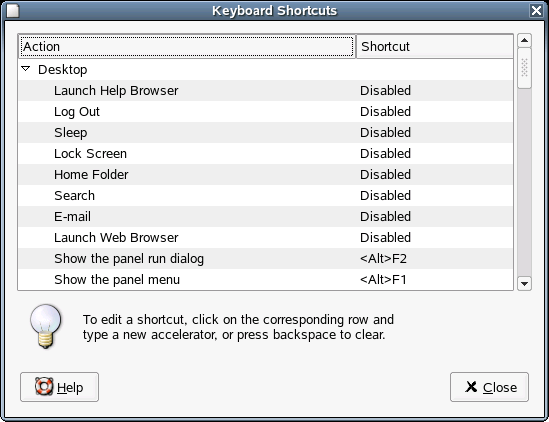Select the Home Folder row
The width and height of the screenshot is (549, 422).
(266, 174)
